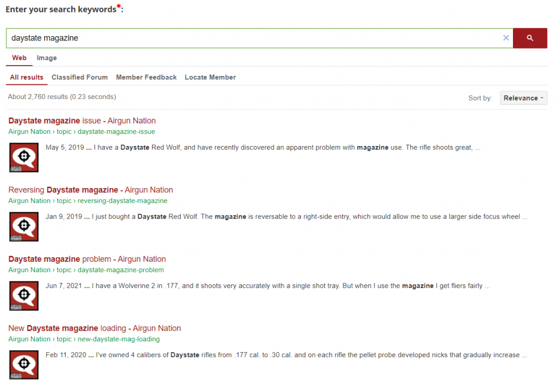Open the 'Reversing Daystate magazine' result title
The height and width of the screenshot is (392, 560).
(x=91, y=190)
